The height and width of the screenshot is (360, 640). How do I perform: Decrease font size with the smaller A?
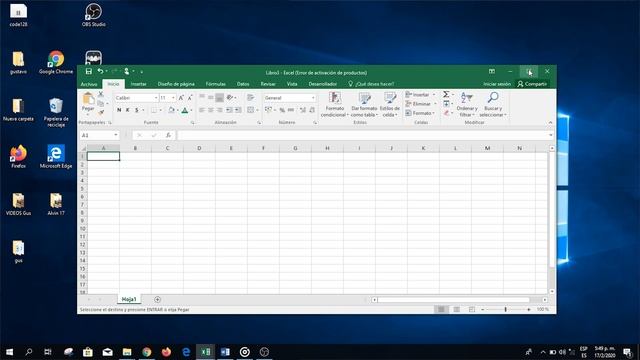click(190, 98)
